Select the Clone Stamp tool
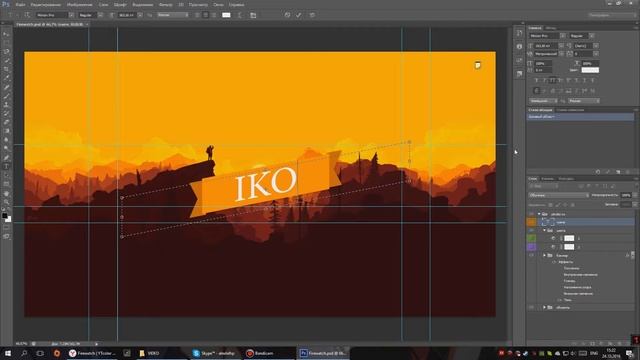The width and height of the screenshot is (640, 360). (x=6, y=105)
